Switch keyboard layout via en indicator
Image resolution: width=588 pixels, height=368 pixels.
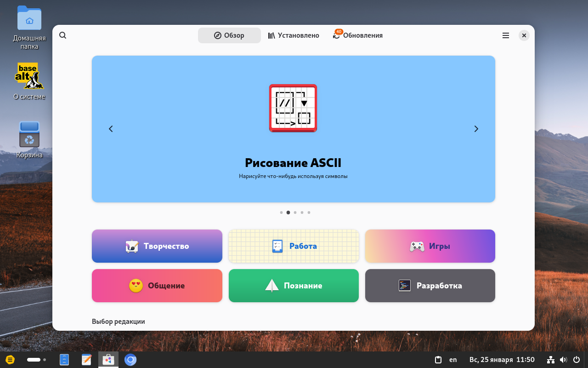(x=453, y=359)
